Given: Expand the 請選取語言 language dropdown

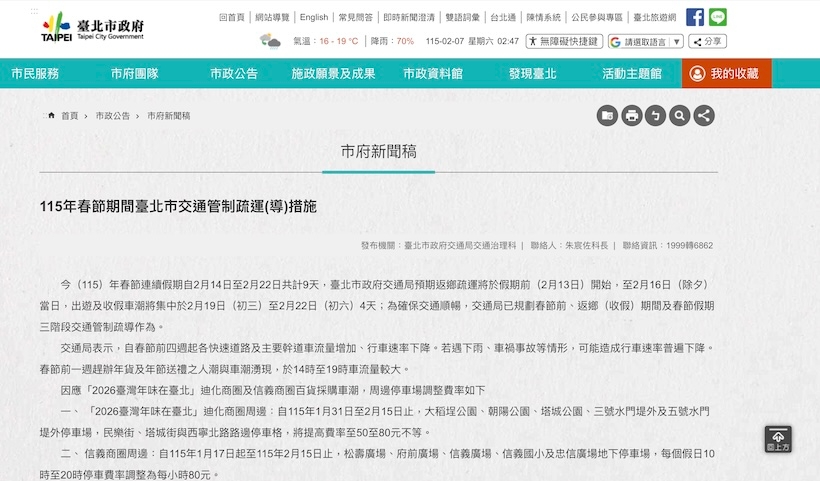Looking at the screenshot, I should point(646,41).
